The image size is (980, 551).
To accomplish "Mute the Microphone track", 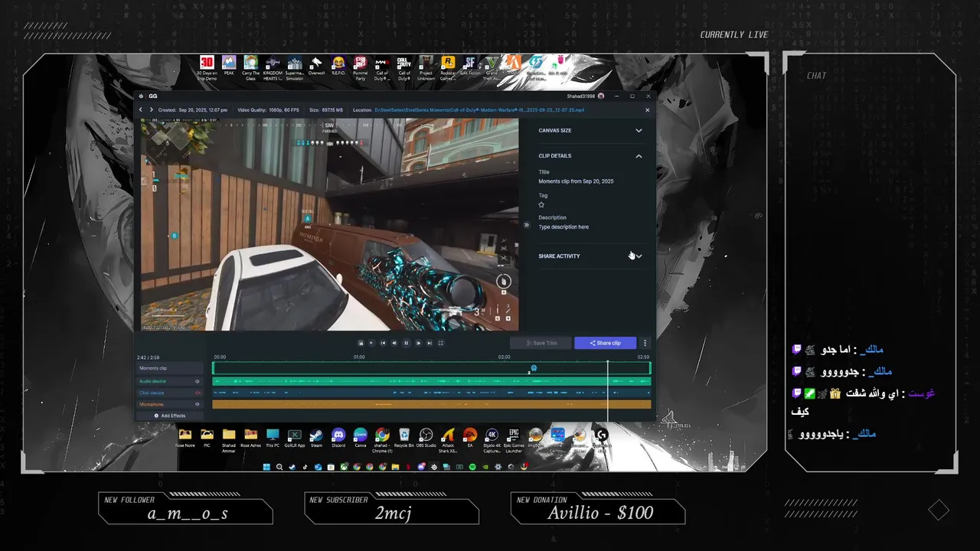I will tap(198, 404).
